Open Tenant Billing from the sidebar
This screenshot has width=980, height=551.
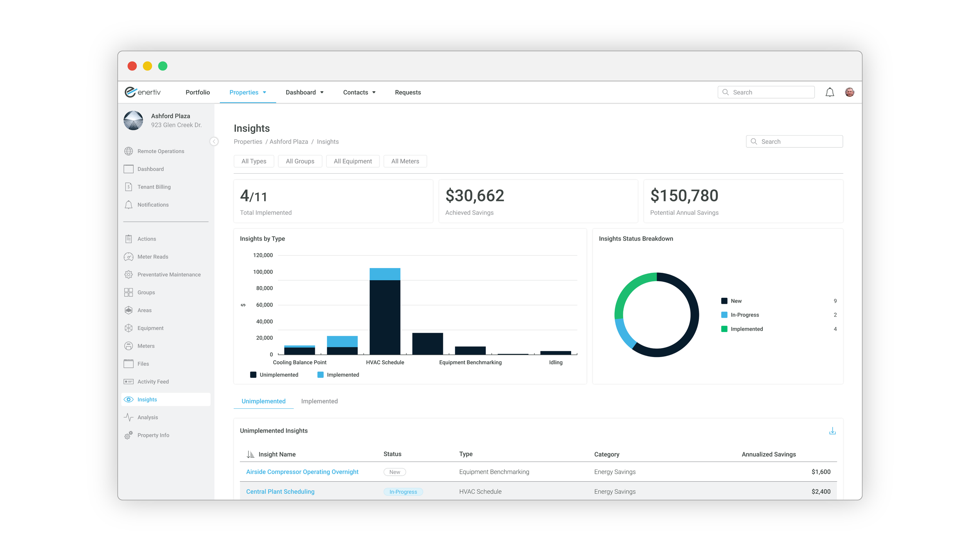[x=154, y=187]
